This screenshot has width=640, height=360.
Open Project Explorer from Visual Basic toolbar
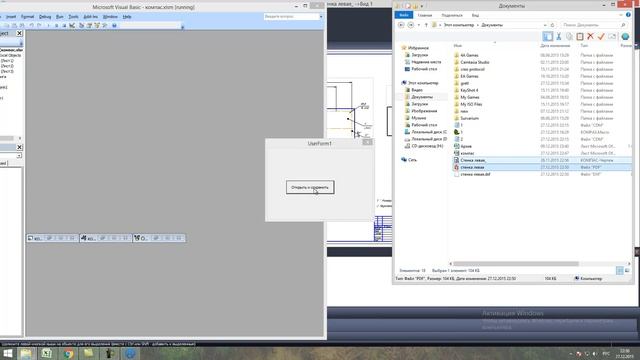click(81, 25)
